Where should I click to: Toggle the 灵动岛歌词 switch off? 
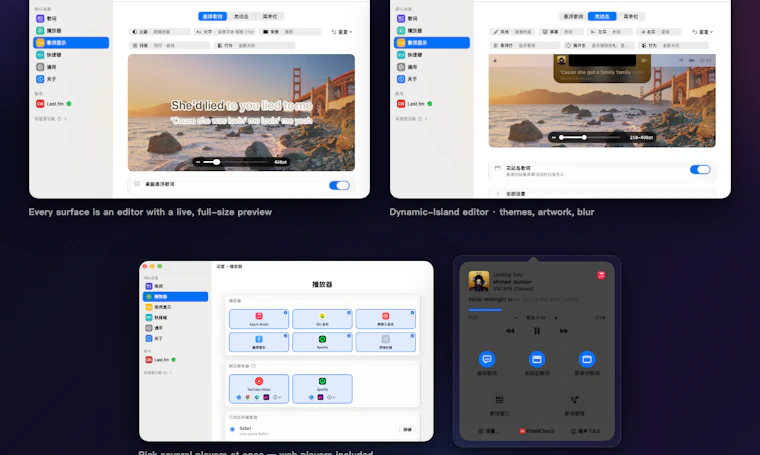[x=700, y=169]
